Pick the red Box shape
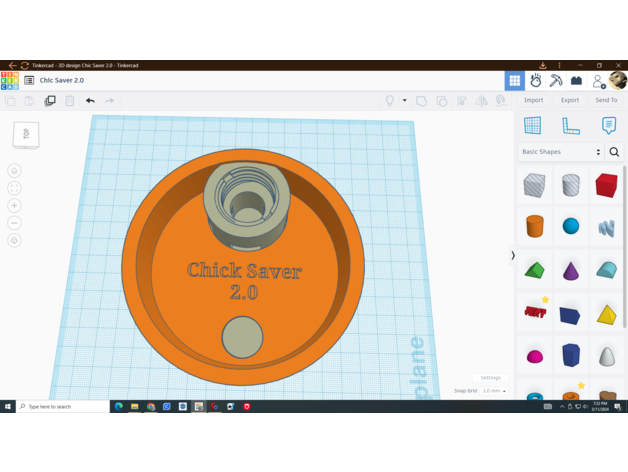 pos(606,185)
